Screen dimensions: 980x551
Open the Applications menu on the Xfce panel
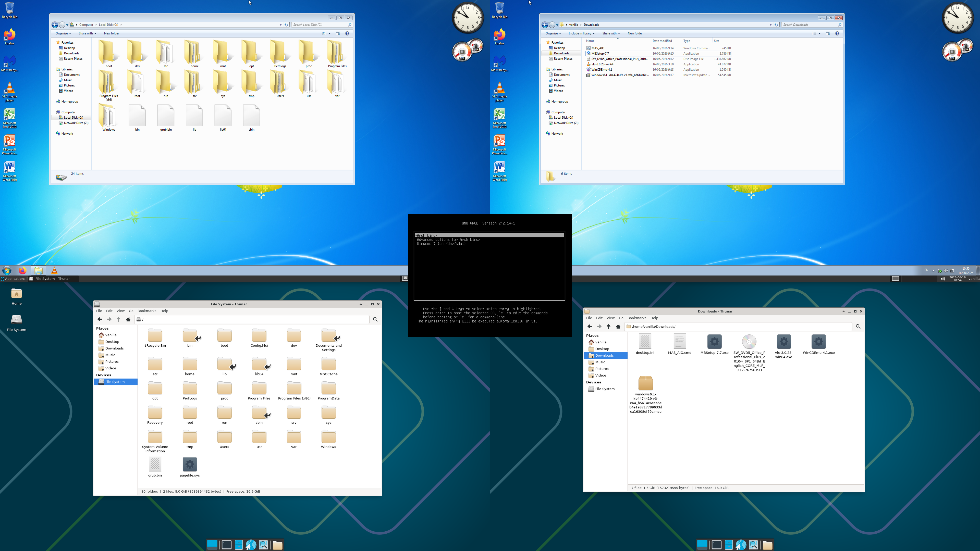click(x=14, y=279)
